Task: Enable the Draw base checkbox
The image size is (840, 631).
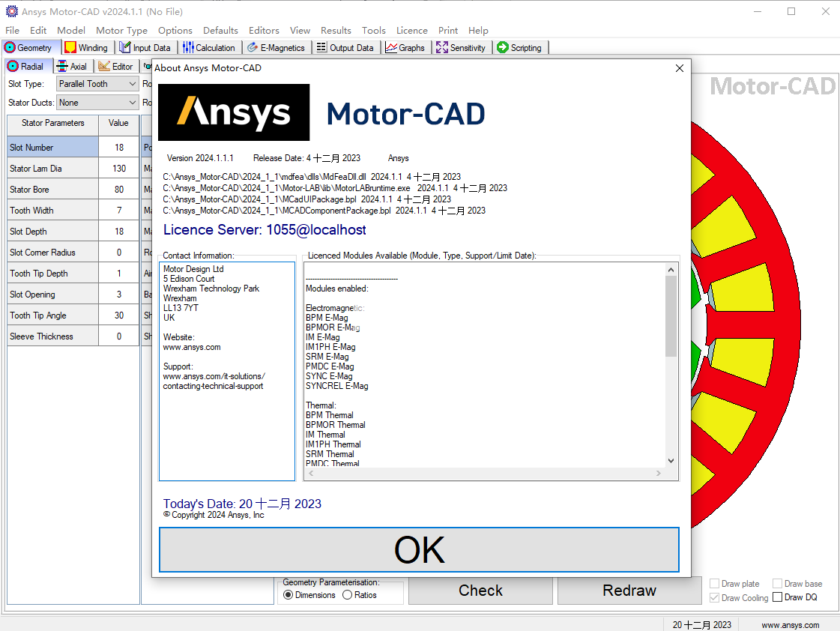Action: [777, 583]
